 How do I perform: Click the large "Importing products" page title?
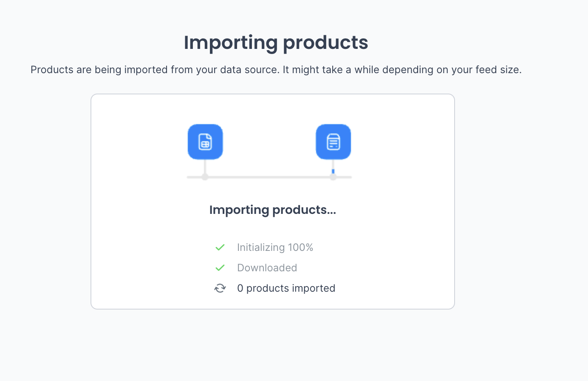click(x=276, y=43)
